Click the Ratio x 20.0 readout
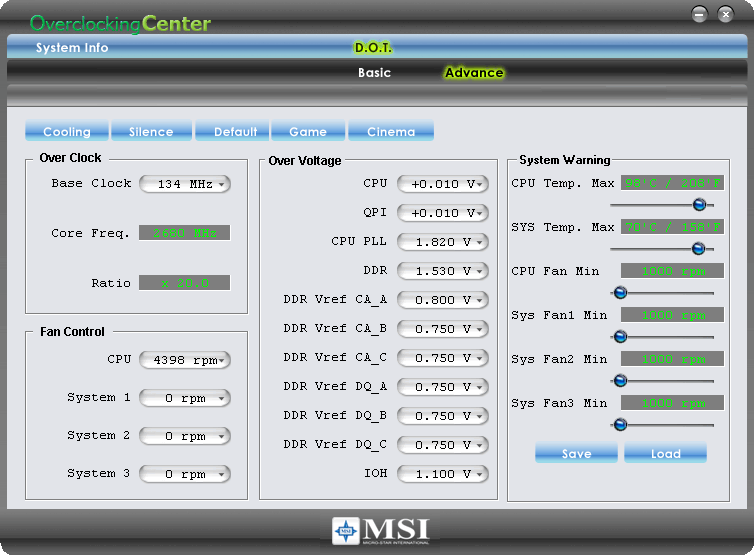Image resolution: width=754 pixels, height=555 pixels. (x=185, y=283)
